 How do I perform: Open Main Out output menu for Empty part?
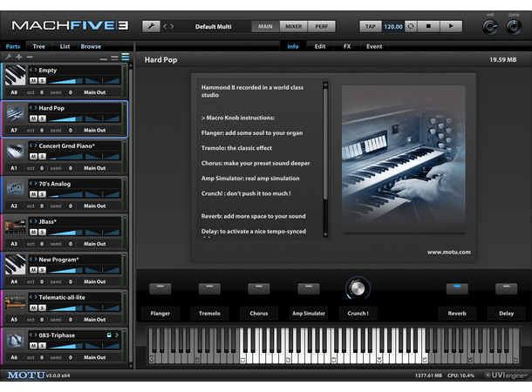(95, 92)
